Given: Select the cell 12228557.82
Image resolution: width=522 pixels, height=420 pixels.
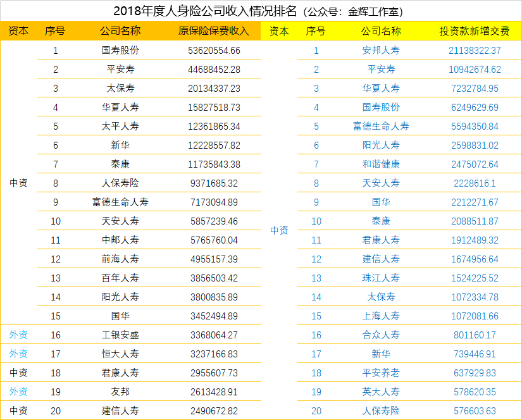Looking at the screenshot, I should click(x=214, y=145).
